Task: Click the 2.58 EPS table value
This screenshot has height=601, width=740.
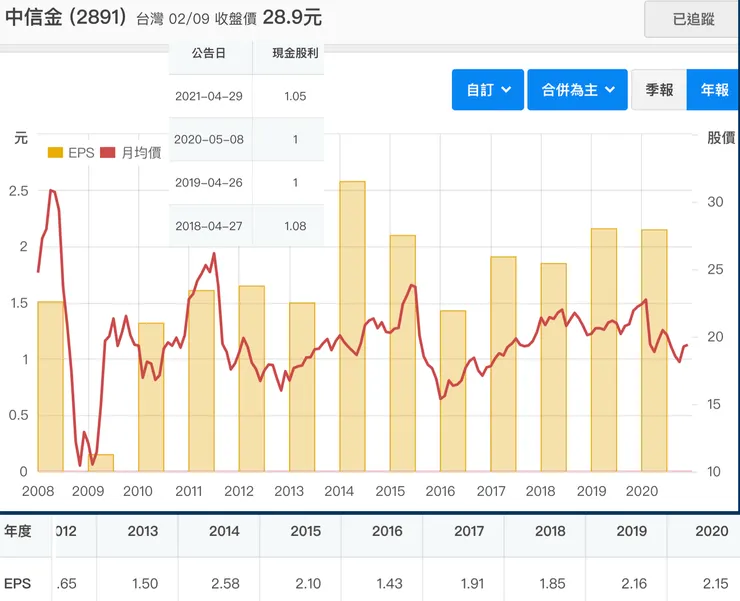Action: (x=225, y=584)
